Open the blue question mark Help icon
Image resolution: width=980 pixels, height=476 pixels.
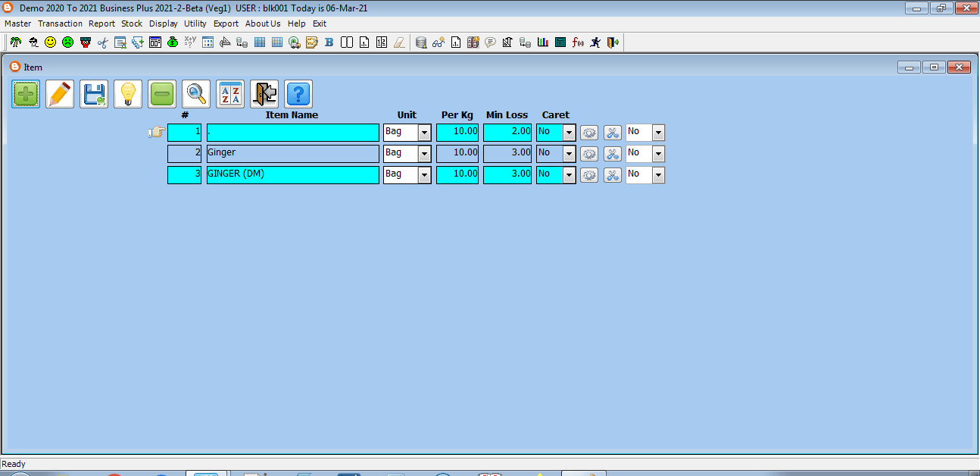pos(298,94)
